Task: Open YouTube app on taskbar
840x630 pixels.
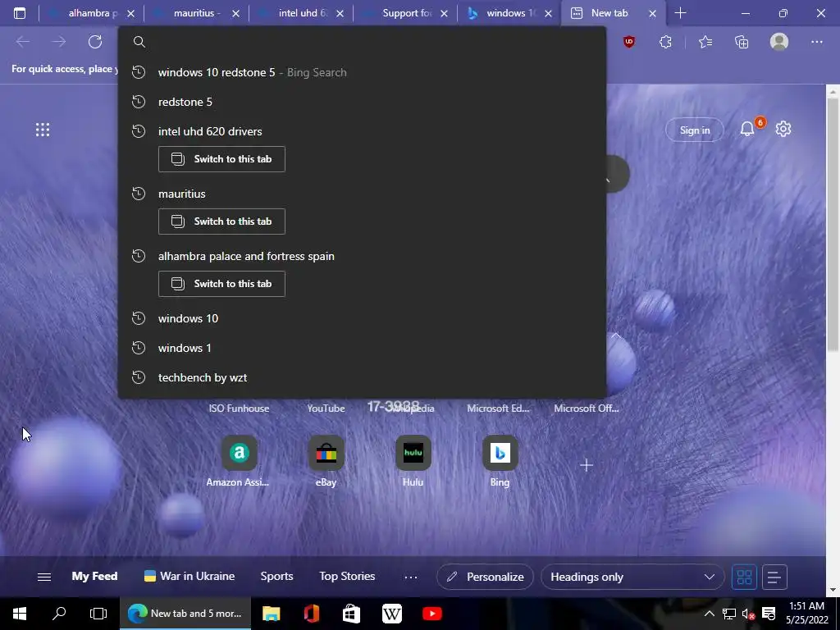Action: [431, 614]
